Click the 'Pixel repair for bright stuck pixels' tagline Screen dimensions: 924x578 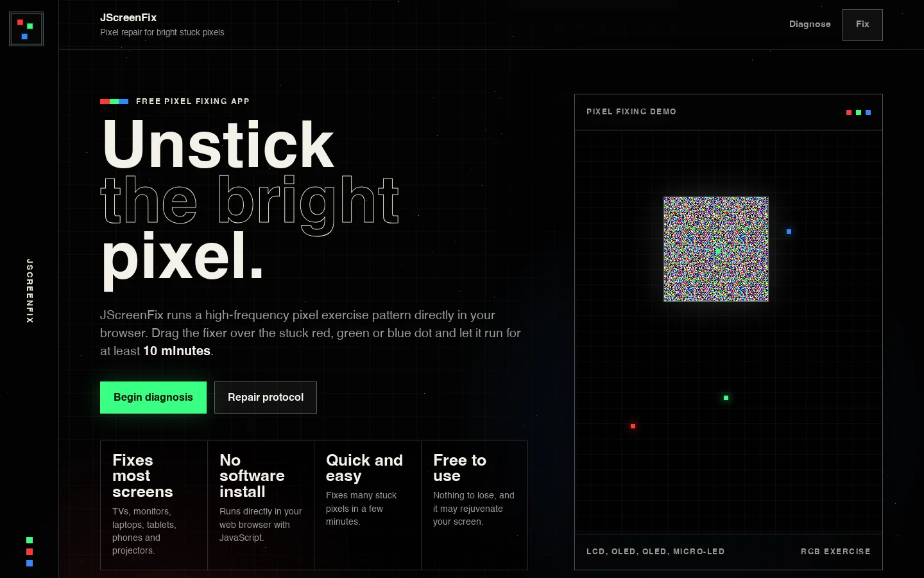(162, 32)
